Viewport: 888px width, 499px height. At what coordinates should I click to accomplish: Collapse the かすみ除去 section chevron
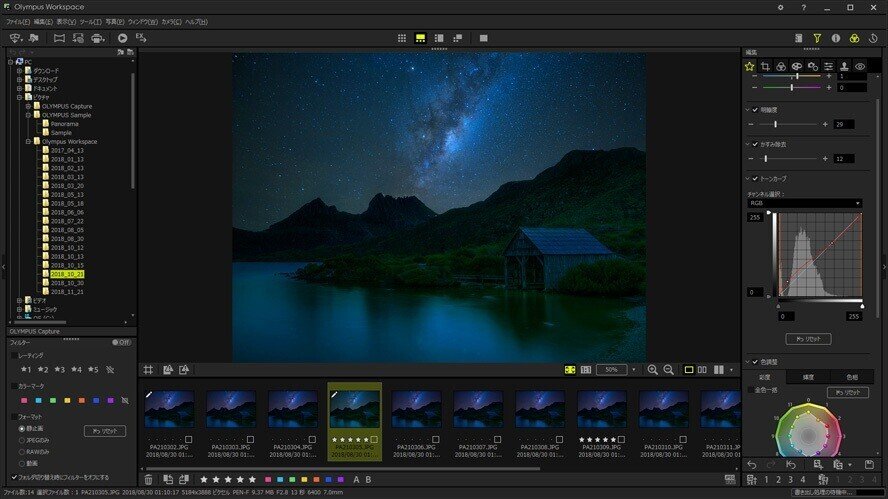click(747, 144)
